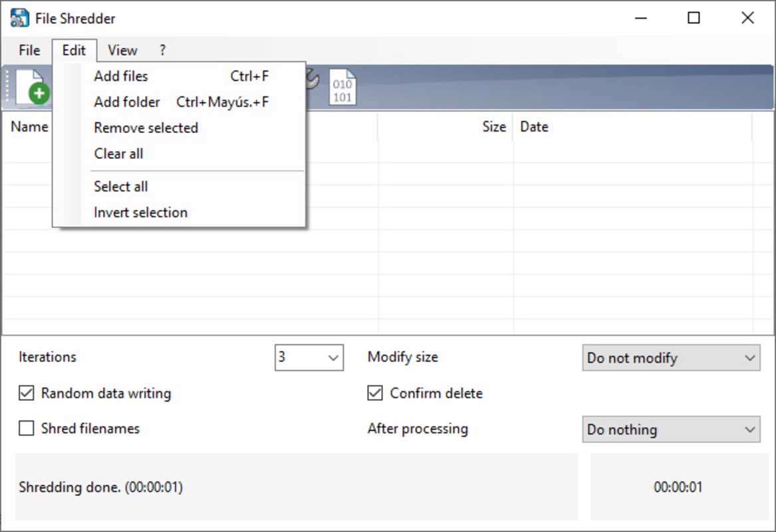Click Select all in the Edit menu
The image size is (776, 532).
point(120,187)
